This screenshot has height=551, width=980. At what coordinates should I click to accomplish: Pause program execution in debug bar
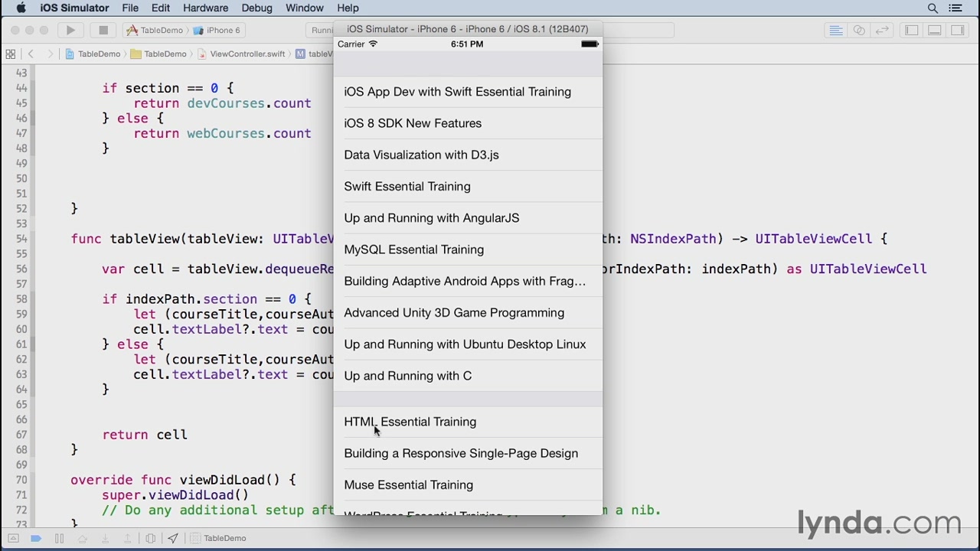coord(59,538)
